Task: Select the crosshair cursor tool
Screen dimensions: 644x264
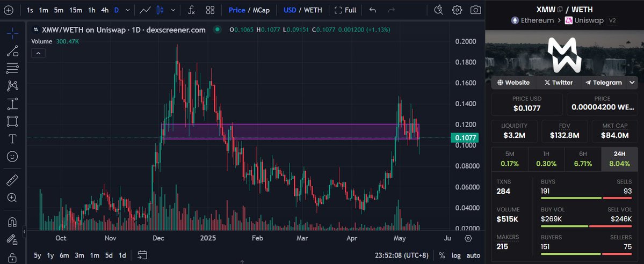Action: [12, 34]
